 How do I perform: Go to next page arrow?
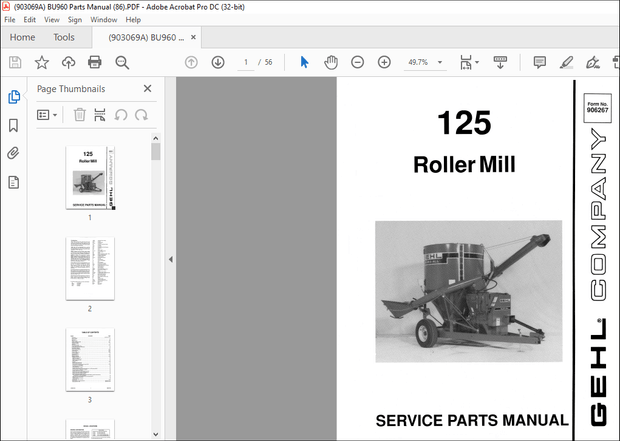click(x=218, y=62)
